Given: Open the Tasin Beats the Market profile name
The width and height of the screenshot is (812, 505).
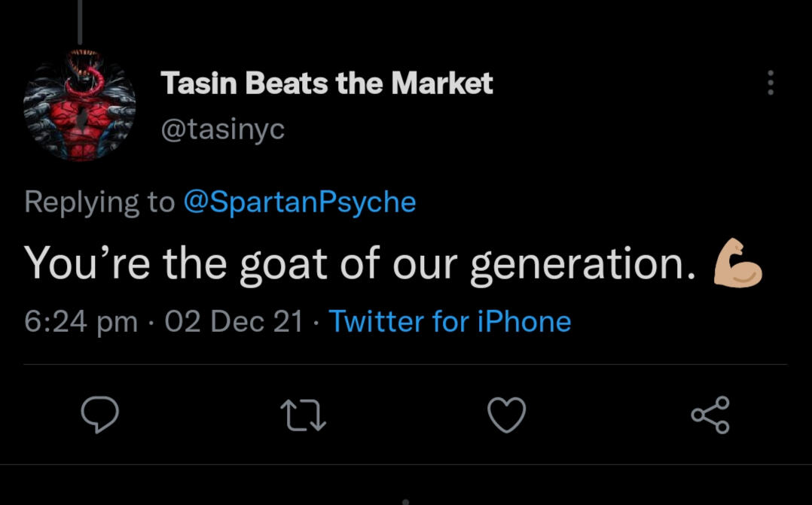Looking at the screenshot, I should tap(327, 84).
